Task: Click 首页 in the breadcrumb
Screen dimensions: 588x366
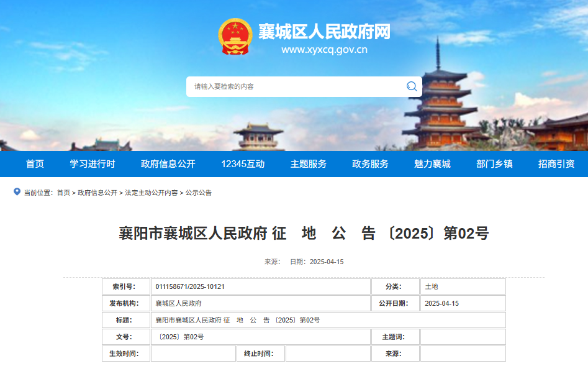Action: [63, 193]
